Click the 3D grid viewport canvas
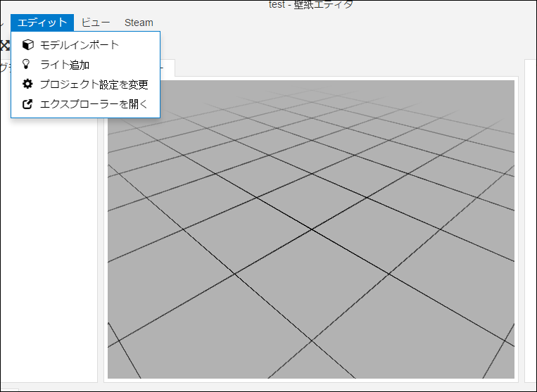Image resolution: width=537 pixels, height=392 pixels. [x=311, y=229]
